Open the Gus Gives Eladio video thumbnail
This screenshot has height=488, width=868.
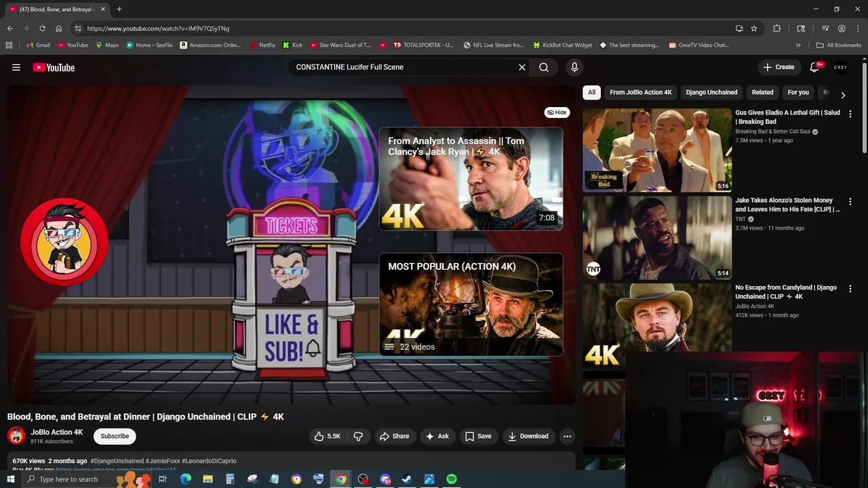(657, 150)
